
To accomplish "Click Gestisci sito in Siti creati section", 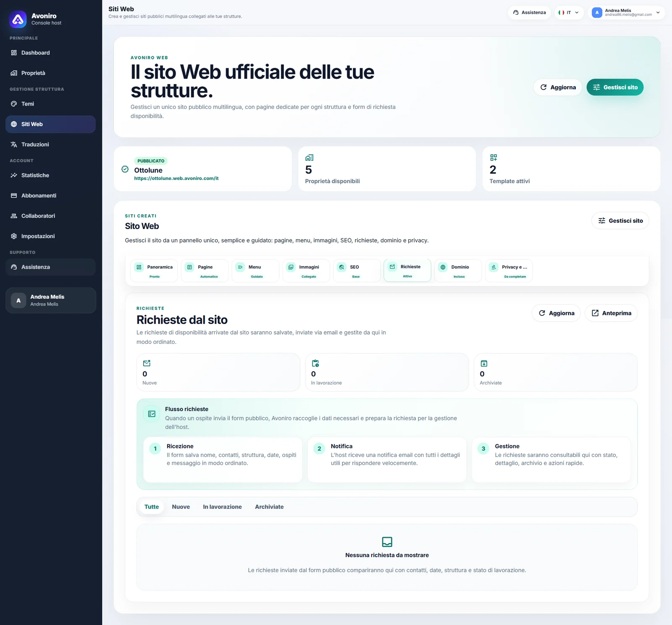I will tap(620, 221).
